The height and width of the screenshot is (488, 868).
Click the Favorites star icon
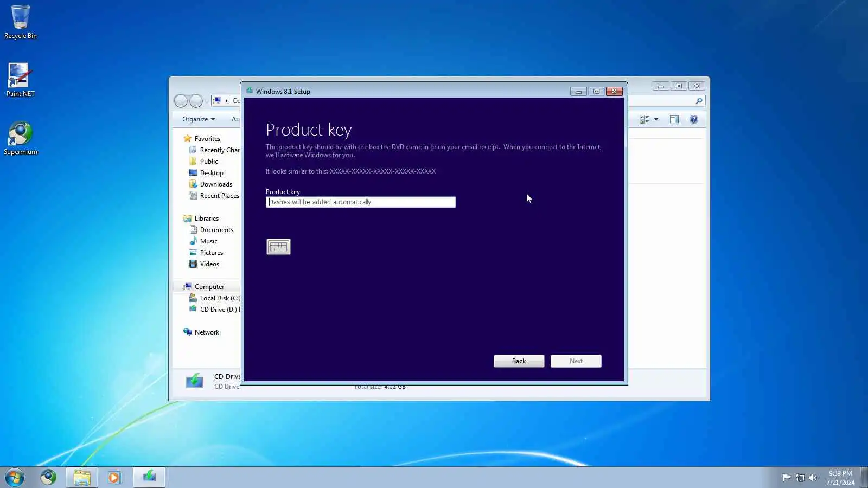pos(188,138)
